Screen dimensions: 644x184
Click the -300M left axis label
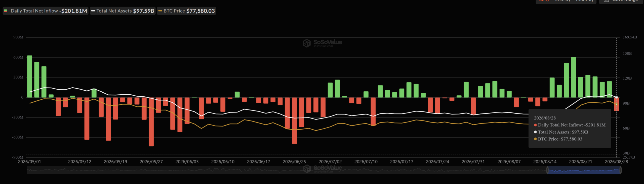[18, 117]
